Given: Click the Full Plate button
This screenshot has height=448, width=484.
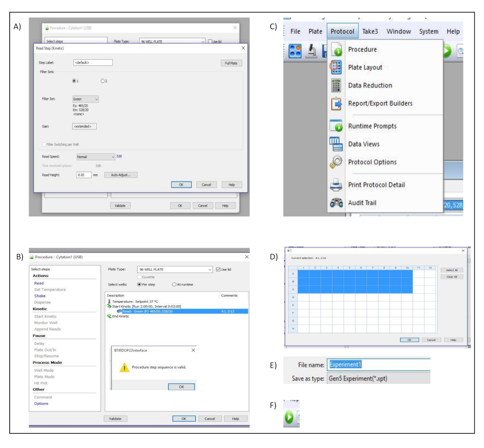Looking at the screenshot, I should tap(231, 63).
